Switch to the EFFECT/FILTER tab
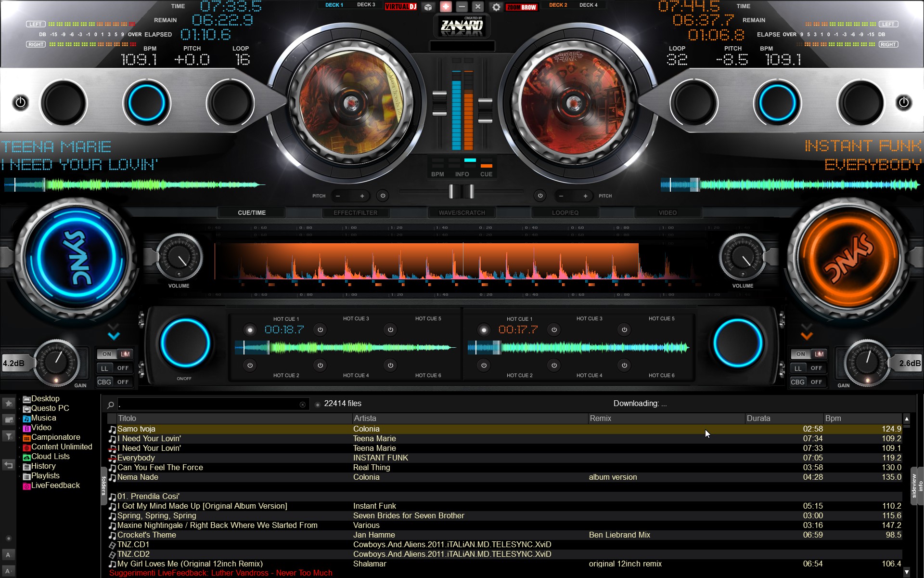This screenshot has width=924, height=578. [x=355, y=212]
